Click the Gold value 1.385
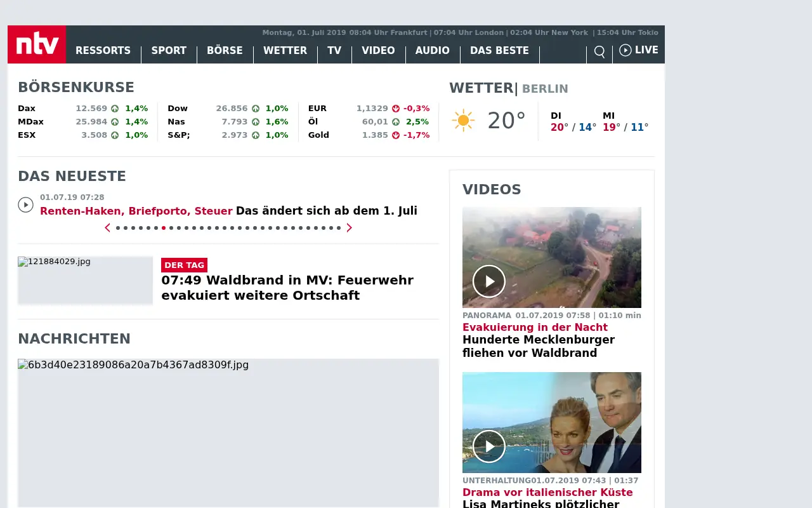Viewport: 812px width, 508px height. 375,135
